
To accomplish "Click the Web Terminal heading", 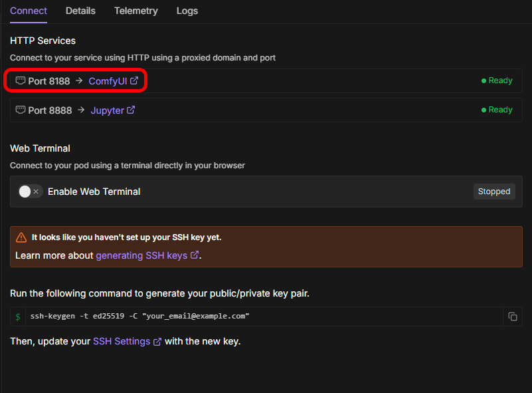I will (x=40, y=148).
